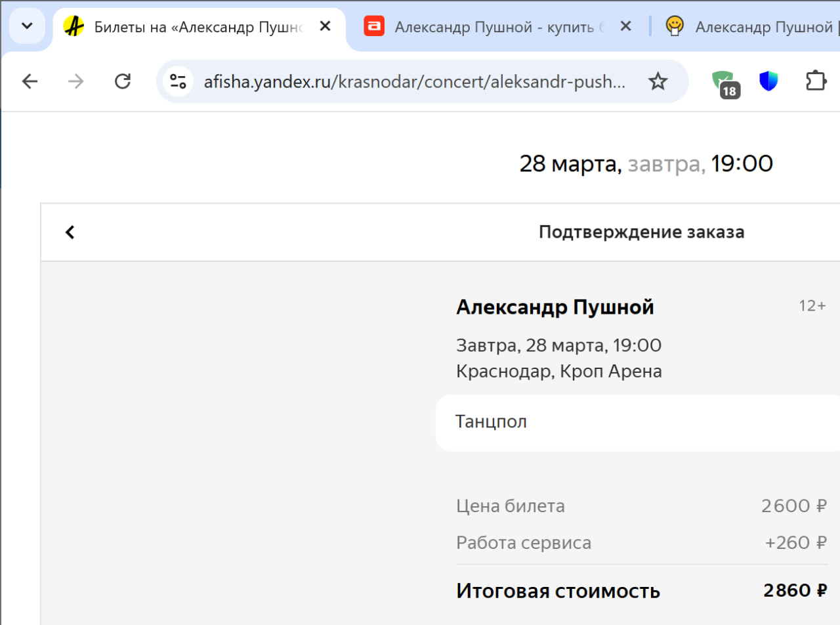Switch to the «Билеты на Александр Пушной» tab
The height and width of the screenshot is (625, 840).
pos(197,27)
